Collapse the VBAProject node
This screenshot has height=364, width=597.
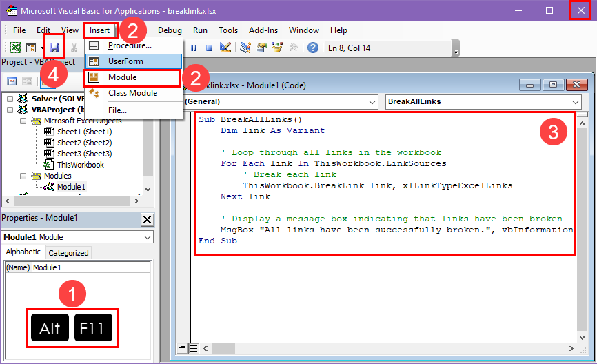10,110
